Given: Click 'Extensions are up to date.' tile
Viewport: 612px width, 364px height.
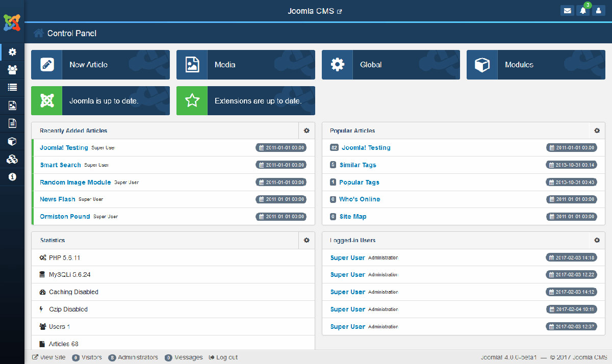Looking at the screenshot, I should pos(246,101).
